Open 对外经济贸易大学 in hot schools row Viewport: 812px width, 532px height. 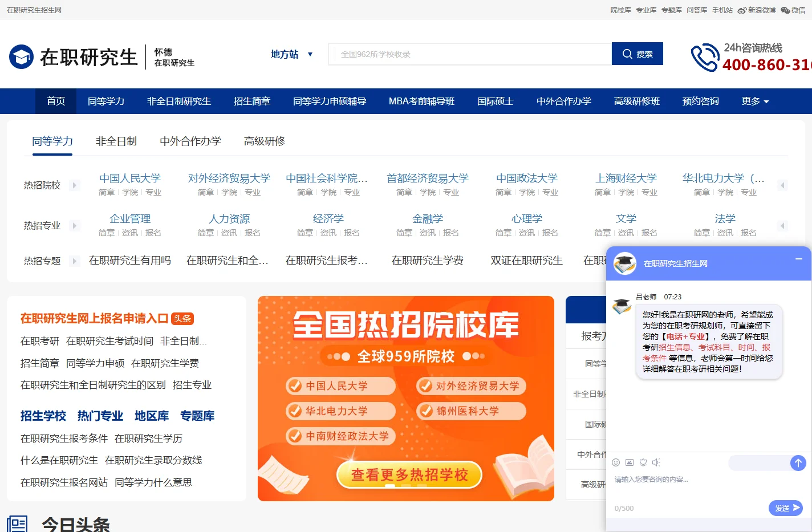point(229,178)
